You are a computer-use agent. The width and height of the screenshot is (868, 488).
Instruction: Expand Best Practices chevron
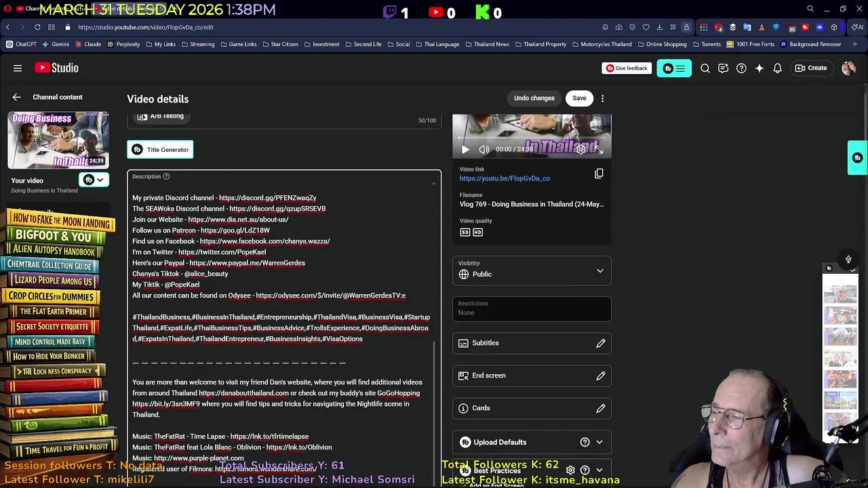click(599, 470)
